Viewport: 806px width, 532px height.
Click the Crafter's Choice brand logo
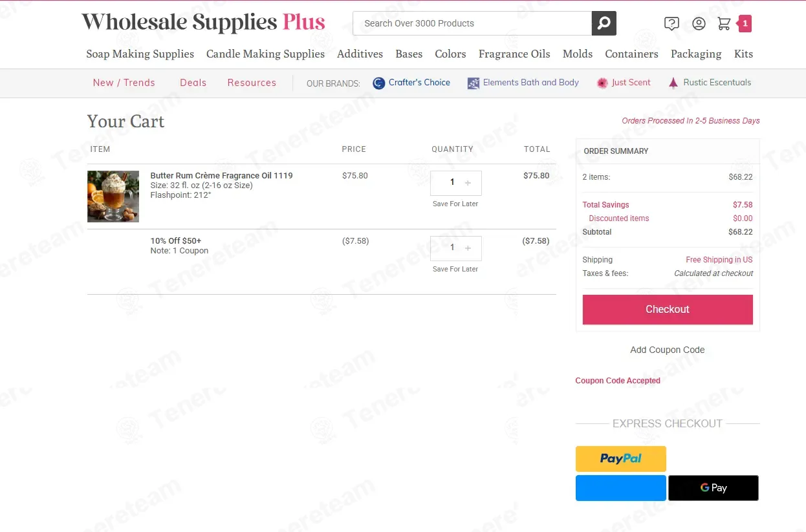379,83
